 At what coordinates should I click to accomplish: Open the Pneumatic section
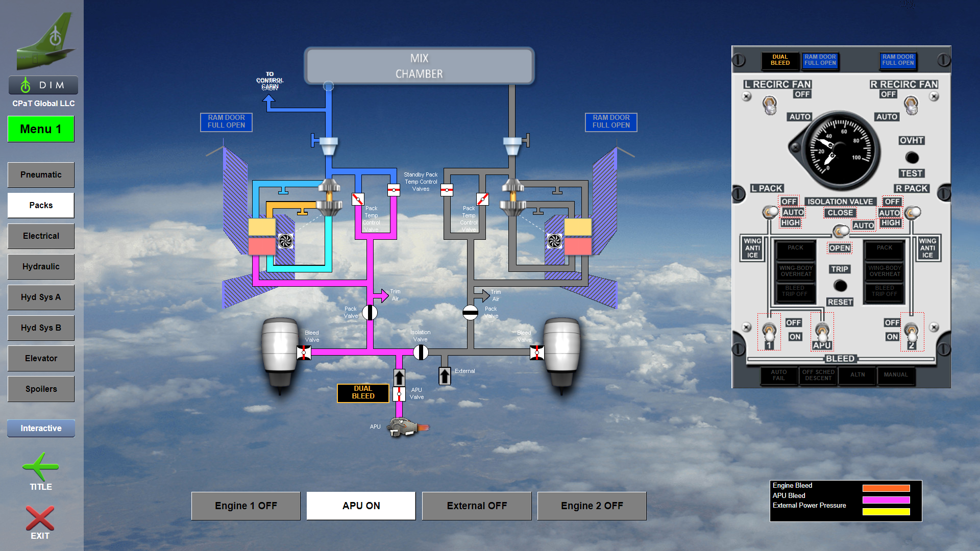coord(41,174)
